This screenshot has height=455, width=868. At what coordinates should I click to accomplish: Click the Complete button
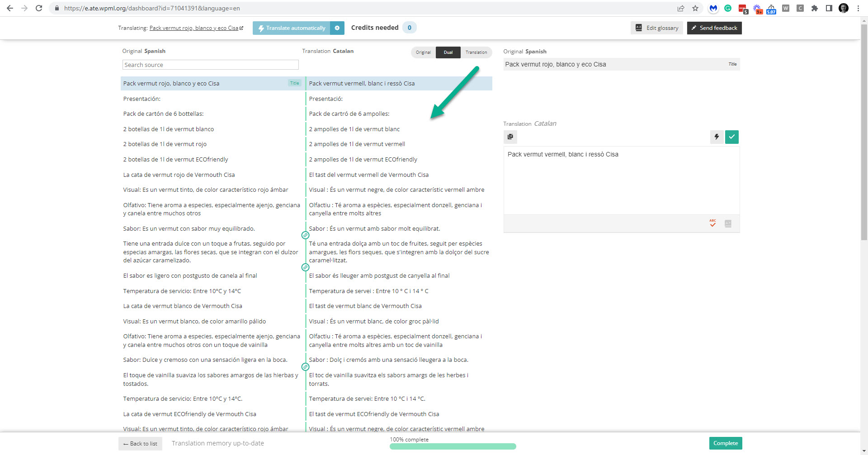pyautogui.click(x=726, y=443)
